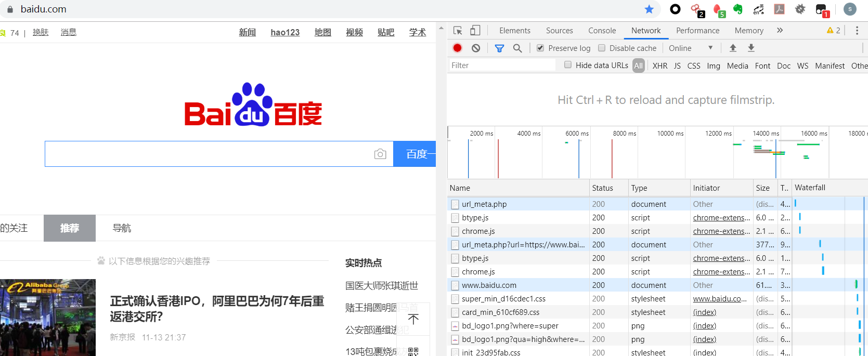Show more DevTools tabs with double chevron
This screenshot has height=356, width=868.
coord(780,31)
